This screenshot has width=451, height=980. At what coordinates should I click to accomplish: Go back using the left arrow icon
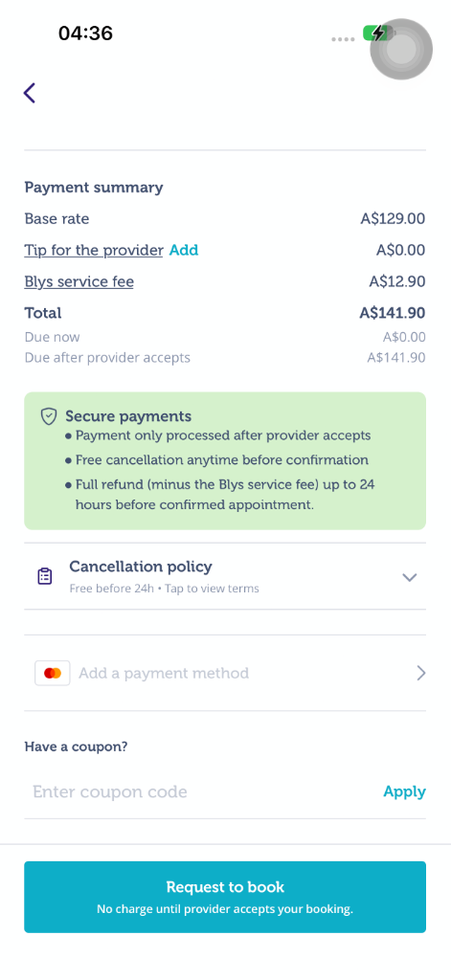point(30,93)
